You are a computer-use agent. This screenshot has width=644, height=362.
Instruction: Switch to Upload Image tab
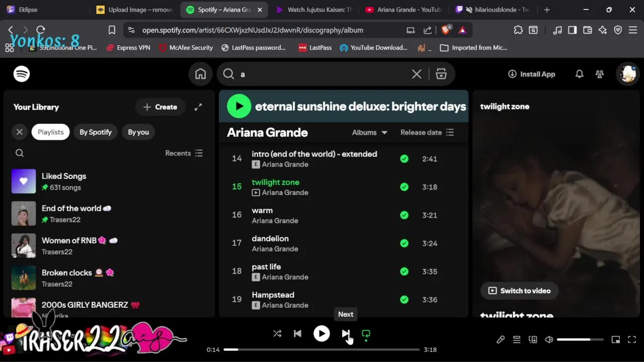135,10
